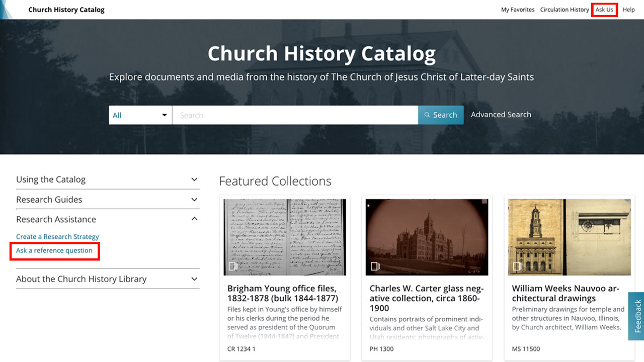
Task: Click inside the Search text field
Action: (295, 115)
